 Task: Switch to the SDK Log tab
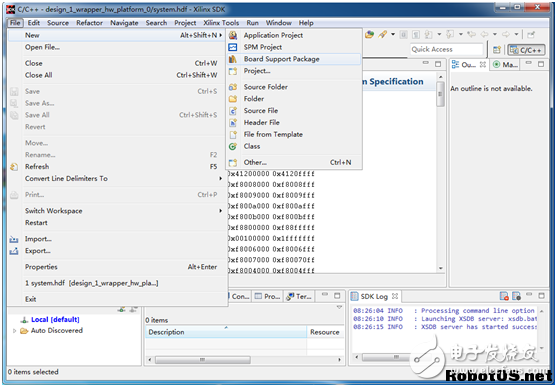point(374,296)
